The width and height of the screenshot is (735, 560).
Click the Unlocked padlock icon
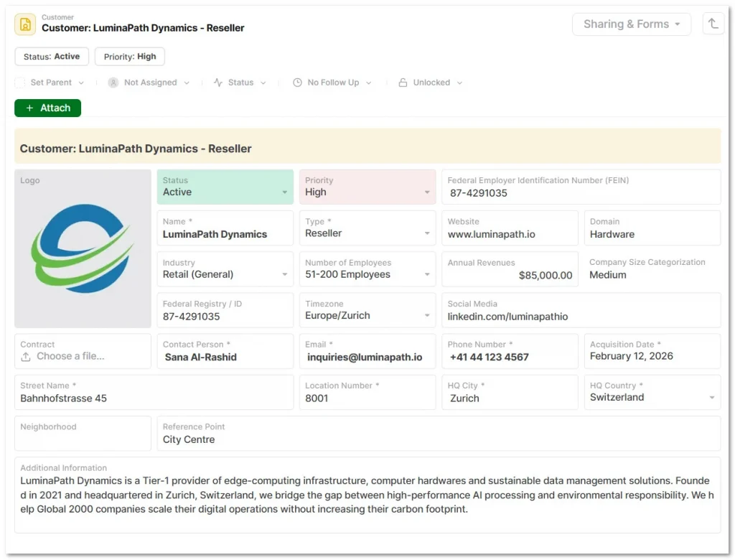(x=403, y=83)
